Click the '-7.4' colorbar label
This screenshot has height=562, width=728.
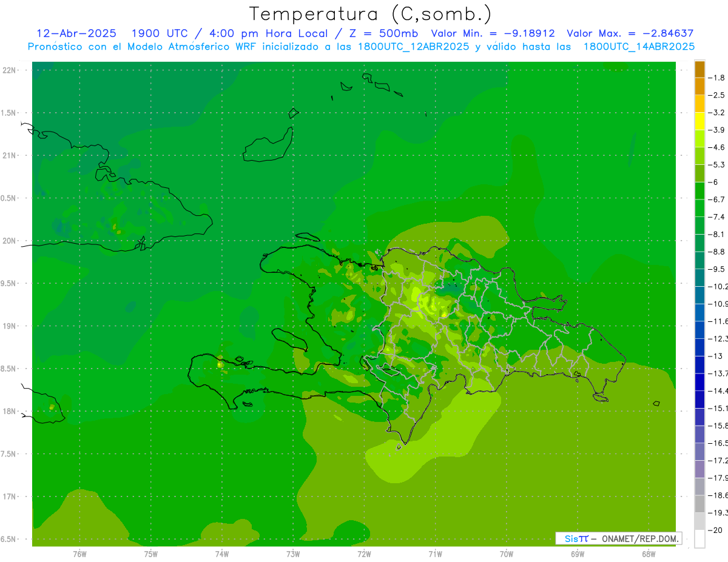pyautogui.click(x=716, y=217)
